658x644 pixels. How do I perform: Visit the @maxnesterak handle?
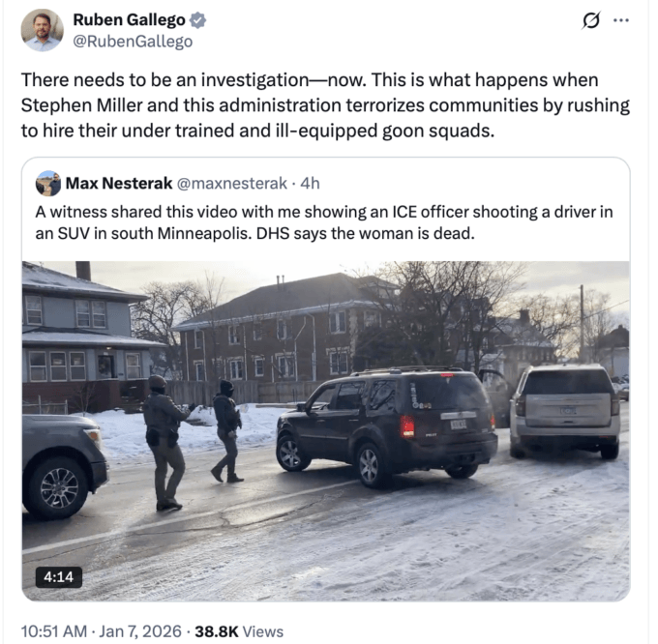click(231, 183)
